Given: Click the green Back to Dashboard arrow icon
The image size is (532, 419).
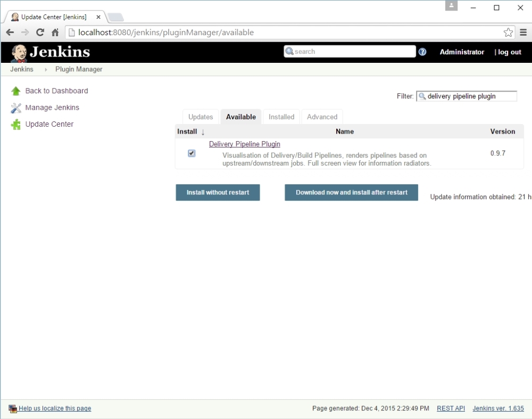Looking at the screenshot, I should coord(15,91).
